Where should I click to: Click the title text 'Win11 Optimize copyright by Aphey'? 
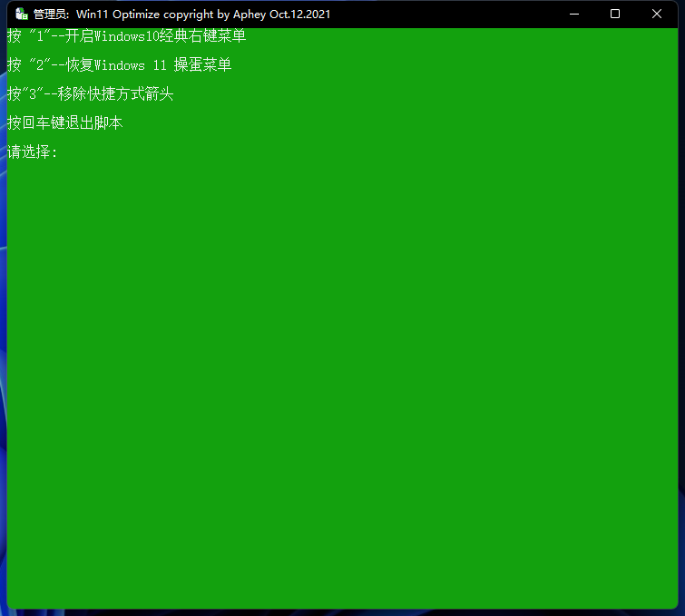pyautogui.click(x=171, y=15)
